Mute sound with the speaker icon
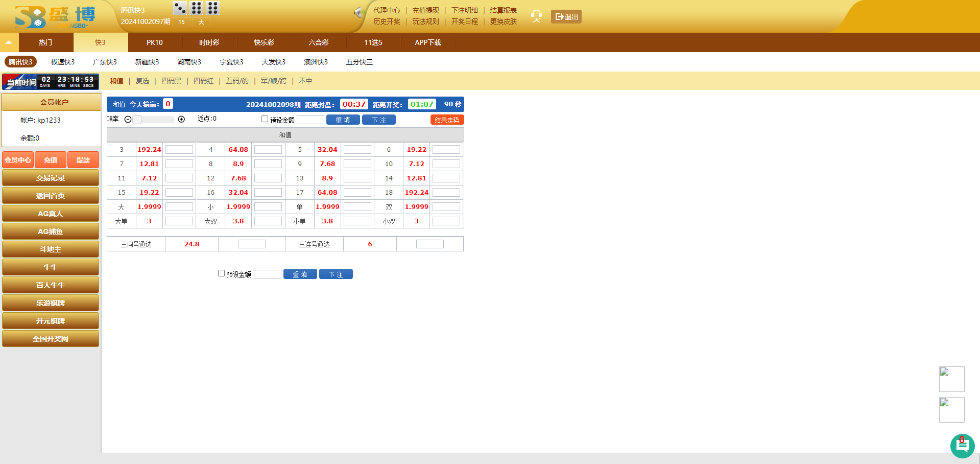The height and width of the screenshot is (464, 980). tap(358, 12)
